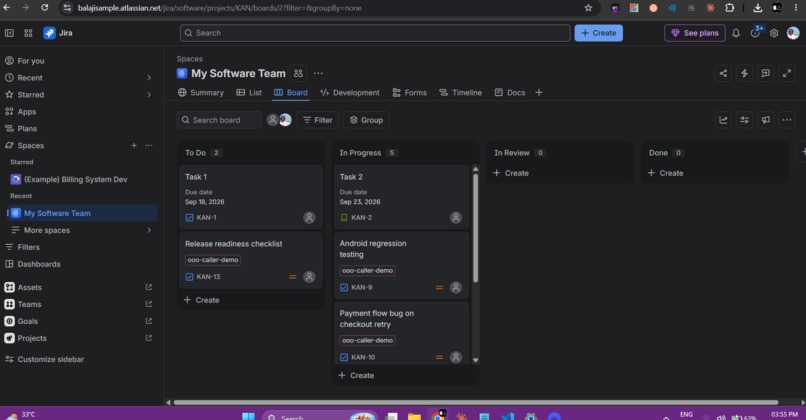Expand Recent in sidebar
Screen dimensions: 806x420
coord(149,78)
